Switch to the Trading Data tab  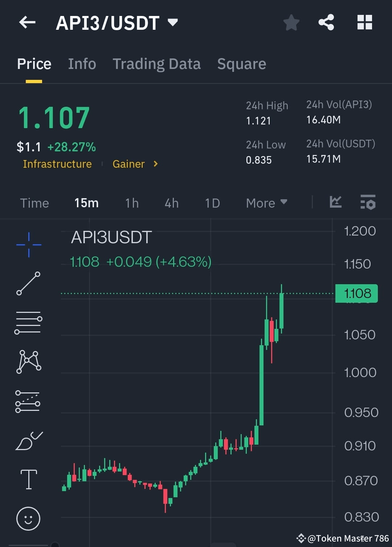(x=156, y=64)
